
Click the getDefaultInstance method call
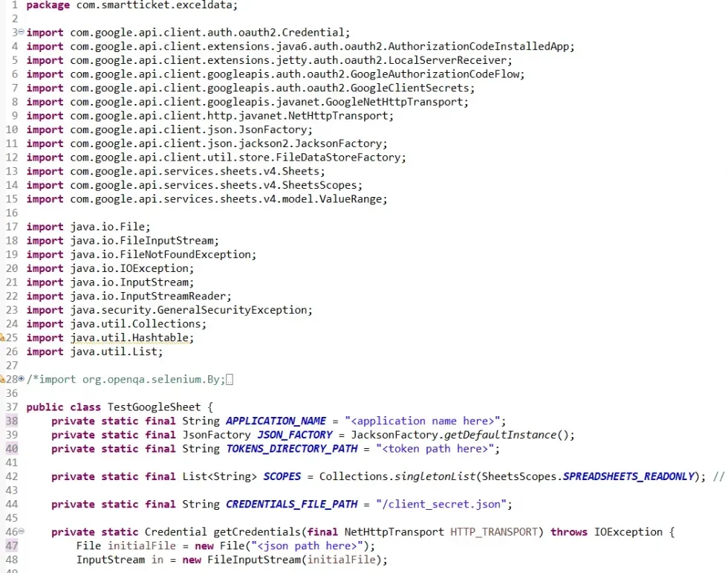501,435
